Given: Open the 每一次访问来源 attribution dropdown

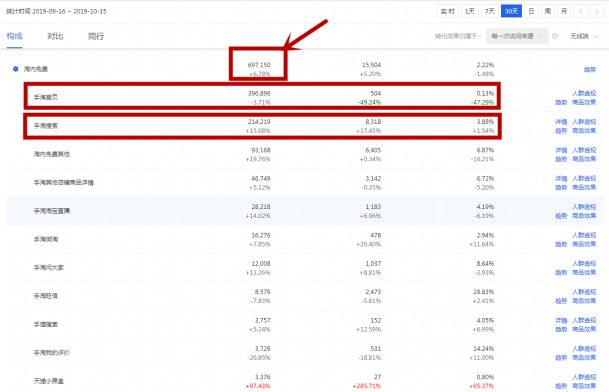Looking at the screenshot, I should pos(517,36).
